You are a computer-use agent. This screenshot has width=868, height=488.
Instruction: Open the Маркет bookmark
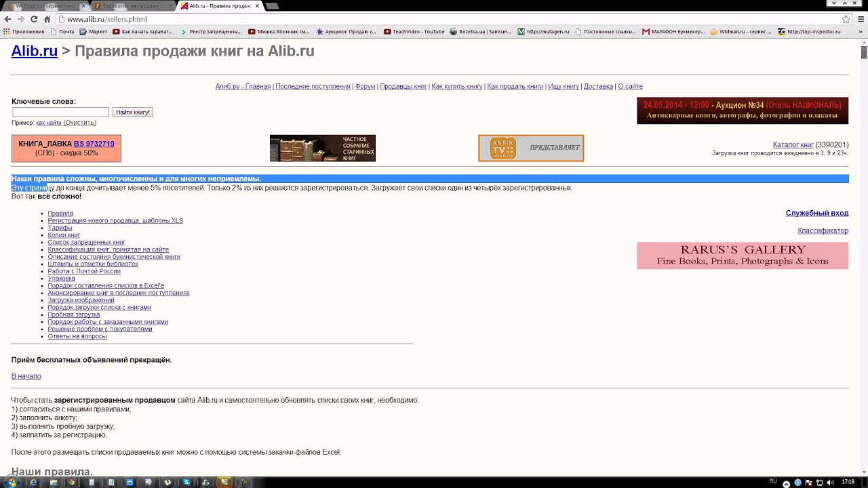(93, 31)
